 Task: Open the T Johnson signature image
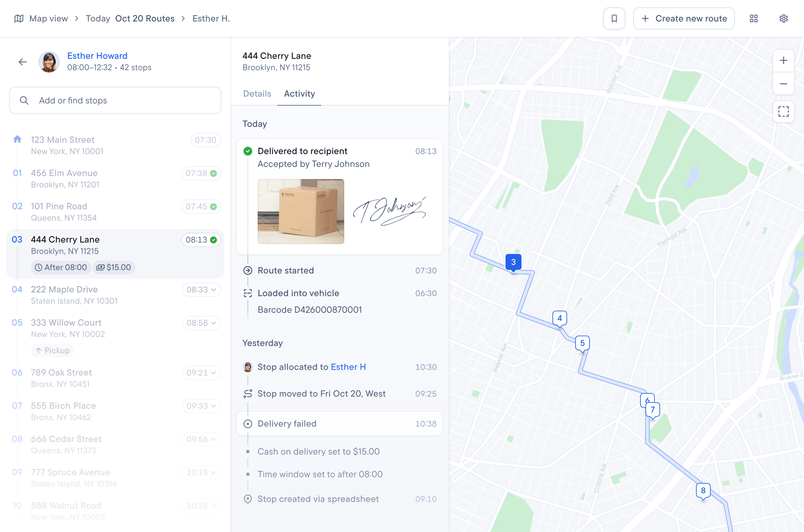pyautogui.click(x=390, y=211)
